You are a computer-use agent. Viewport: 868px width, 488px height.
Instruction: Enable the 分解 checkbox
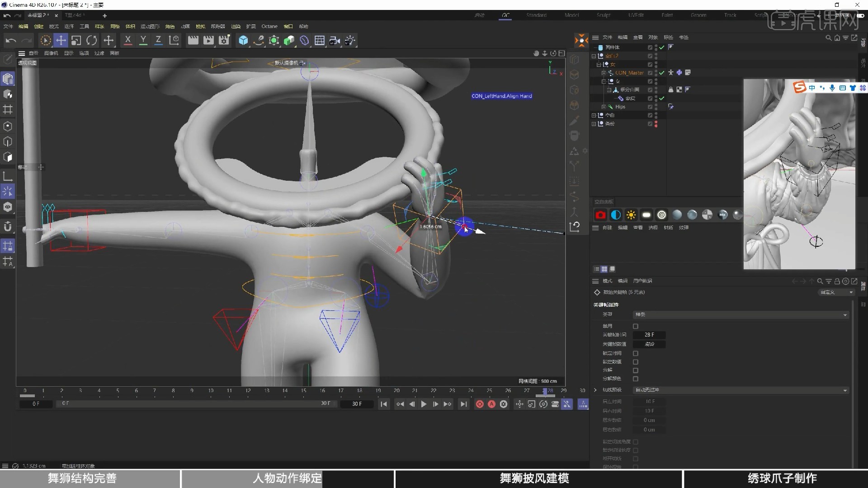636,371
